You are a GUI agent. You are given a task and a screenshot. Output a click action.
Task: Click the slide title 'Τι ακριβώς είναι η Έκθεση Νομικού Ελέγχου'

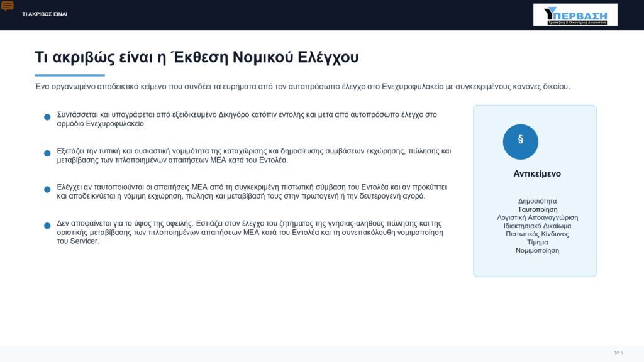click(197, 57)
